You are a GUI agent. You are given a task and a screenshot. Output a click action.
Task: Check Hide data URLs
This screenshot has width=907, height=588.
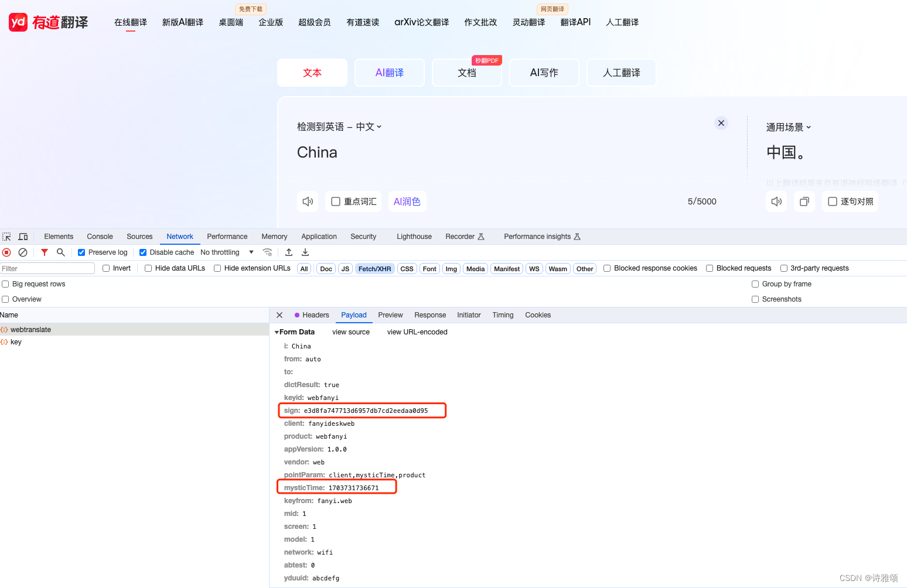148,268
